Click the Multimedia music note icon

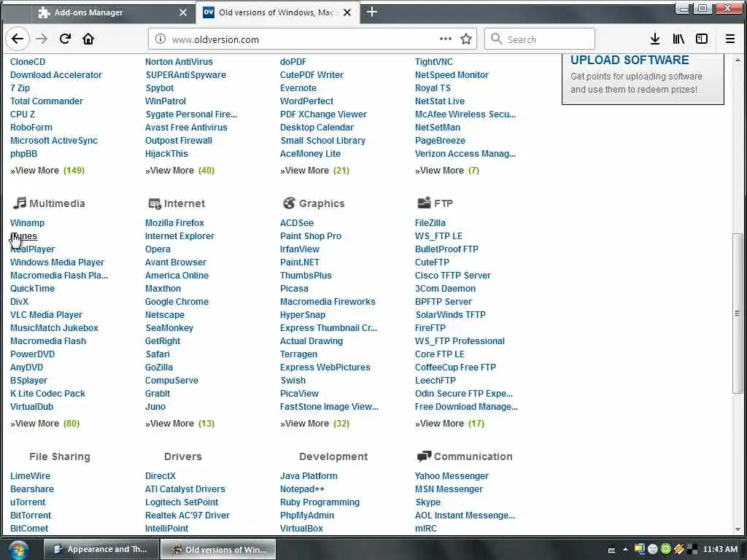[20, 203]
